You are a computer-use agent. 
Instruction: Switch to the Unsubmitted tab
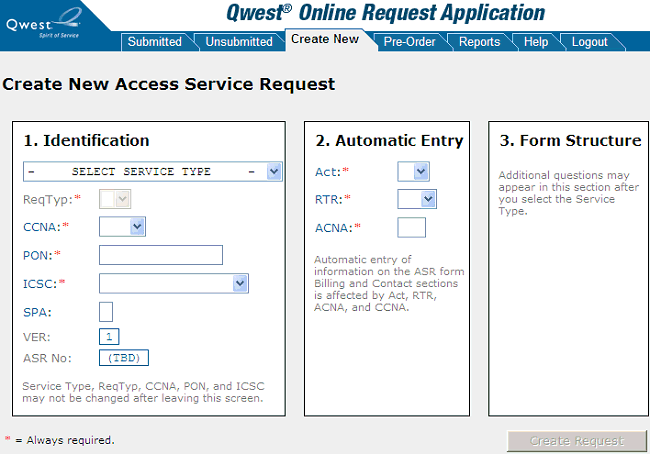(x=239, y=42)
